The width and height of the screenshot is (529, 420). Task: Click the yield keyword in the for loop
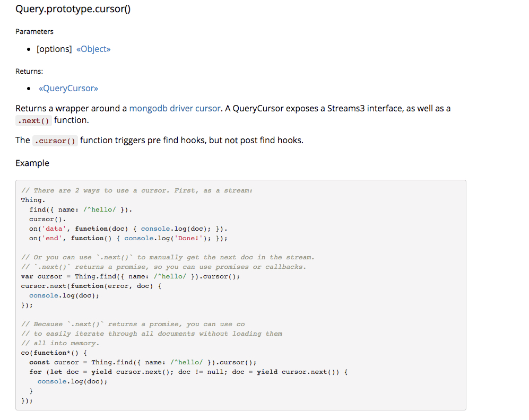pyautogui.click(x=101, y=371)
